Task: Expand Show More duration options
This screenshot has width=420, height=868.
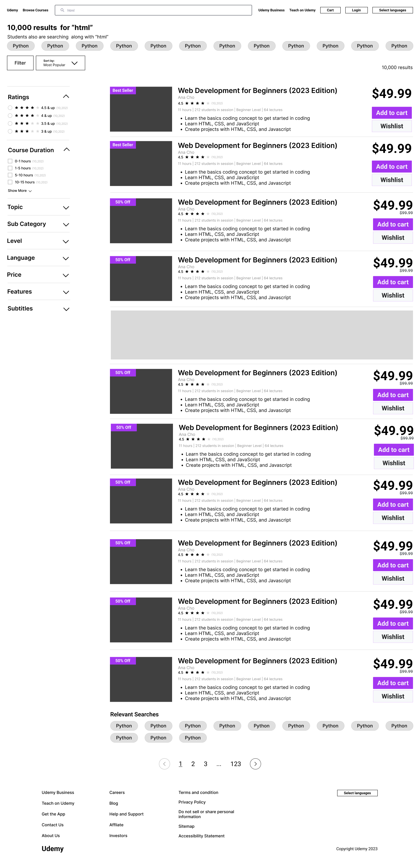Action: pyautogui.click(x=20, y=191)
